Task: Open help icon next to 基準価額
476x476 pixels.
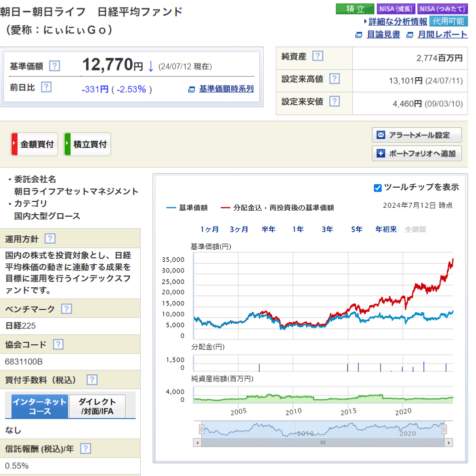Action: click(x=55, y=66)
